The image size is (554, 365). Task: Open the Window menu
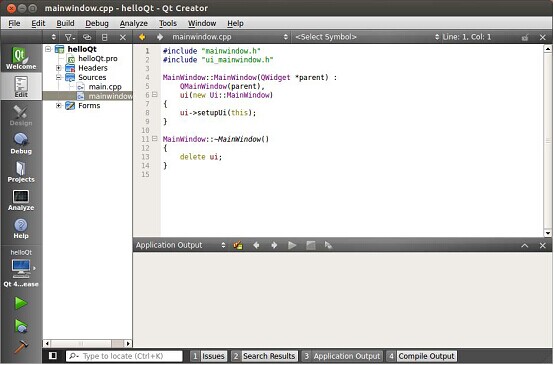202,23
